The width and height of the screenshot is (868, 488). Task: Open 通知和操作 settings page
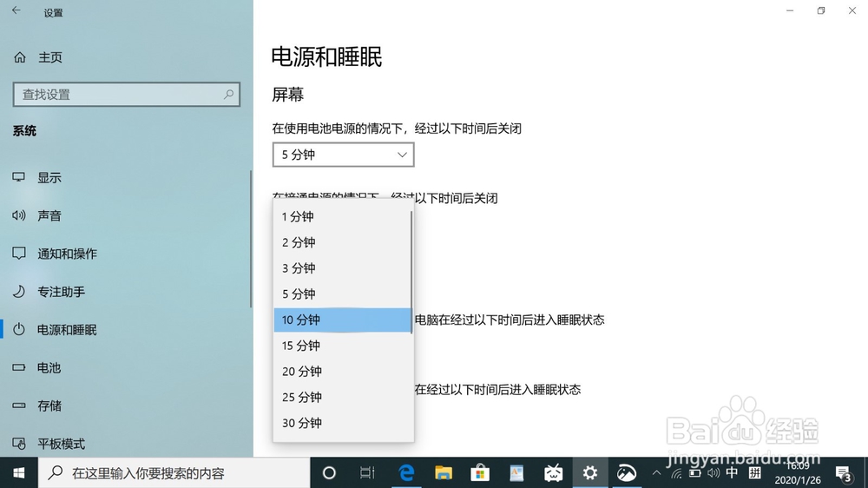point(56,254)
